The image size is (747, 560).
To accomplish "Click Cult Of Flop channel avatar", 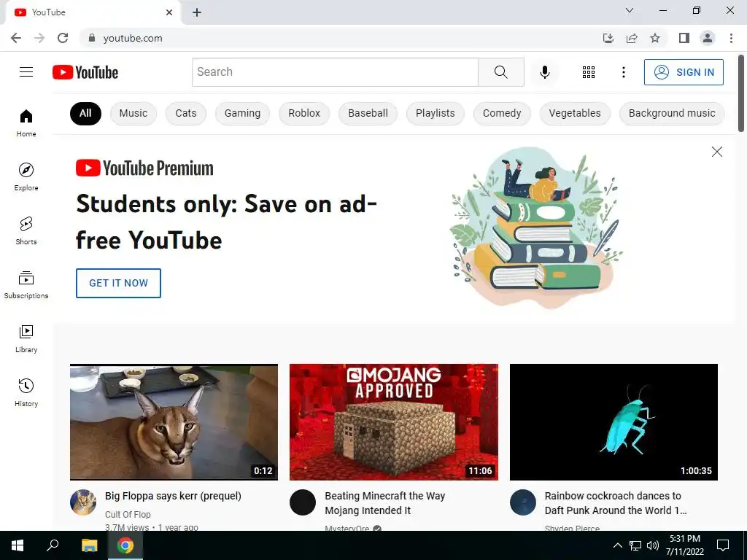I will tap(83, 502).
